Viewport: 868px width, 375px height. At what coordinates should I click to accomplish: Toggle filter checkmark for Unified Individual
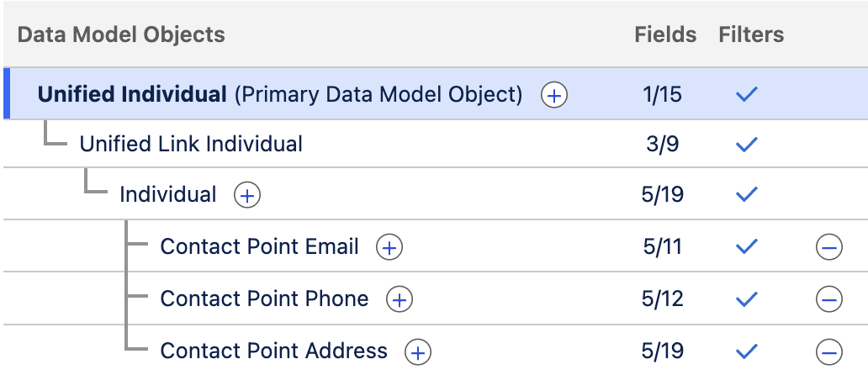746,94
